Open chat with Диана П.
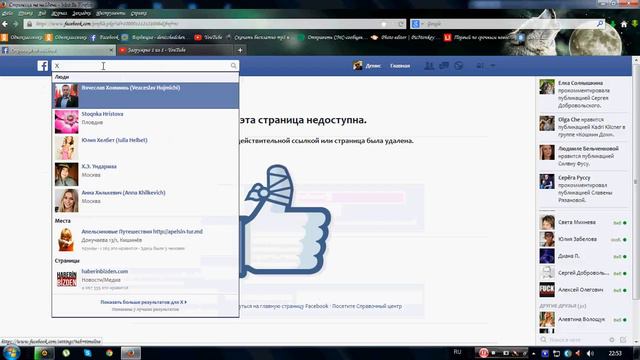This screenshot has width=640, height=360. pyautogui.click(x=583, y=256)
